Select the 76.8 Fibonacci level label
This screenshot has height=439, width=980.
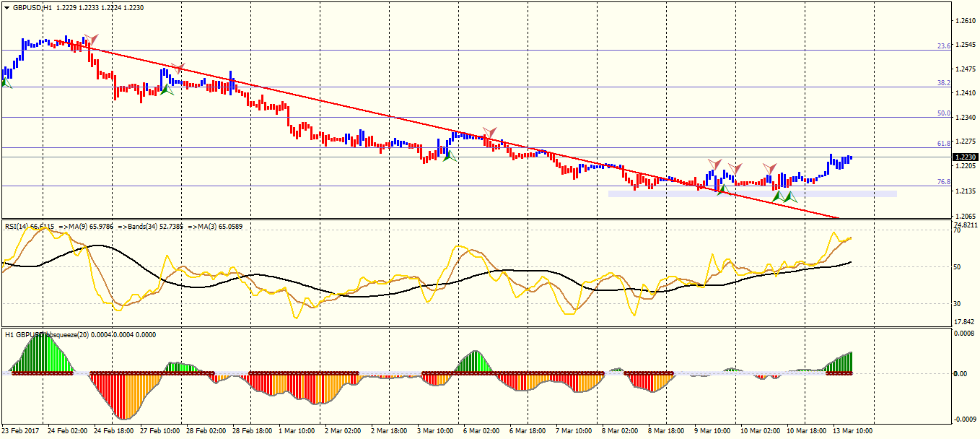click(943, 182)
